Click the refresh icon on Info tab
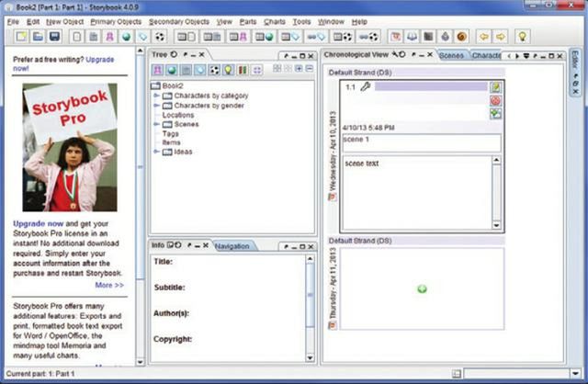 click(x=178, y=245)
